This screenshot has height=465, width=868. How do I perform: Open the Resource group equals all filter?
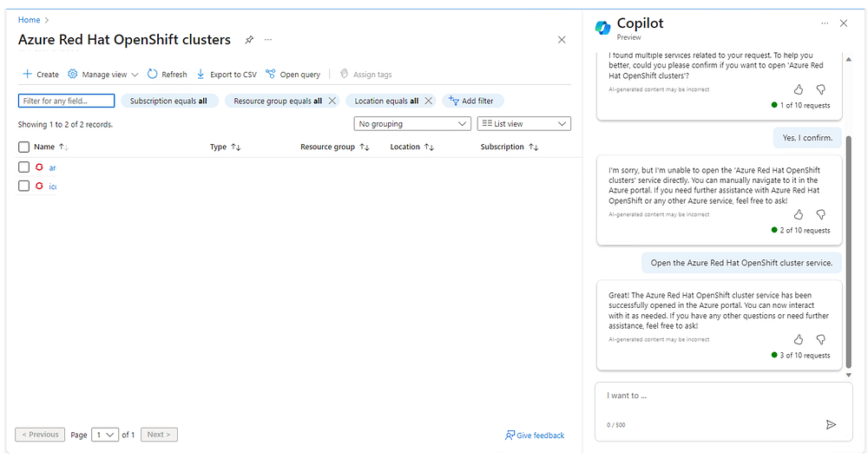click(278, 101)
